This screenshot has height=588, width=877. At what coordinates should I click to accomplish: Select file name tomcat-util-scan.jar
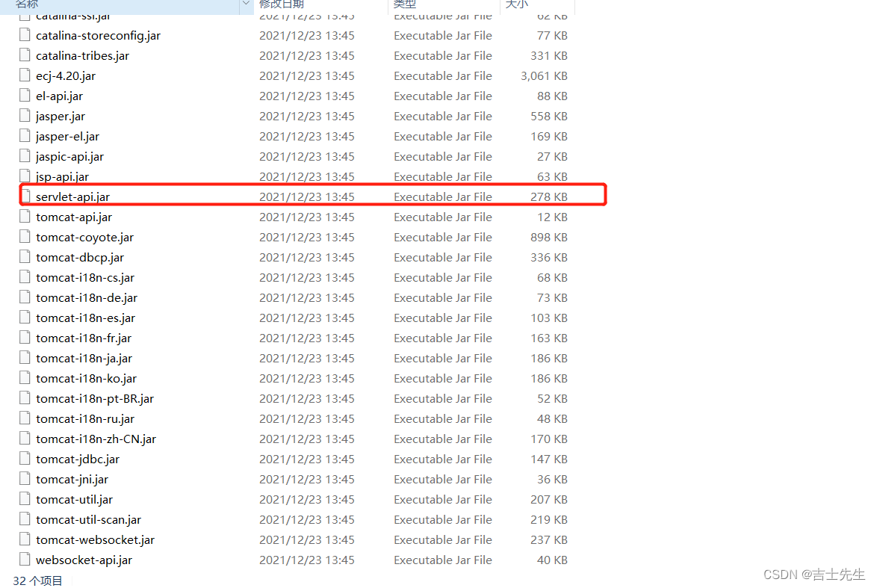pos(88,520)
